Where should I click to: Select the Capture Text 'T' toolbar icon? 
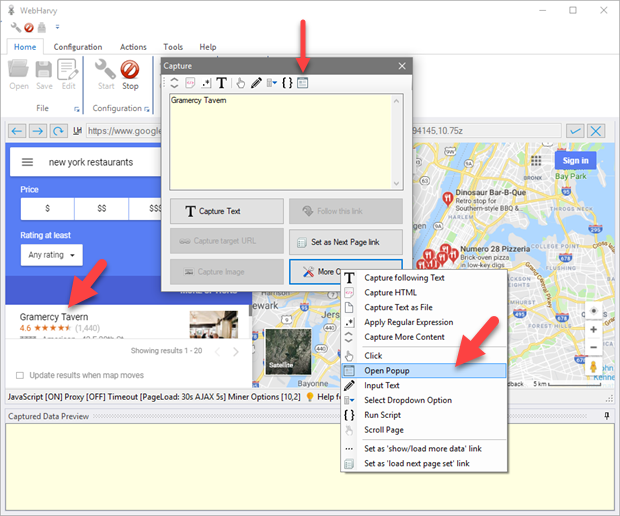(221, 83)
